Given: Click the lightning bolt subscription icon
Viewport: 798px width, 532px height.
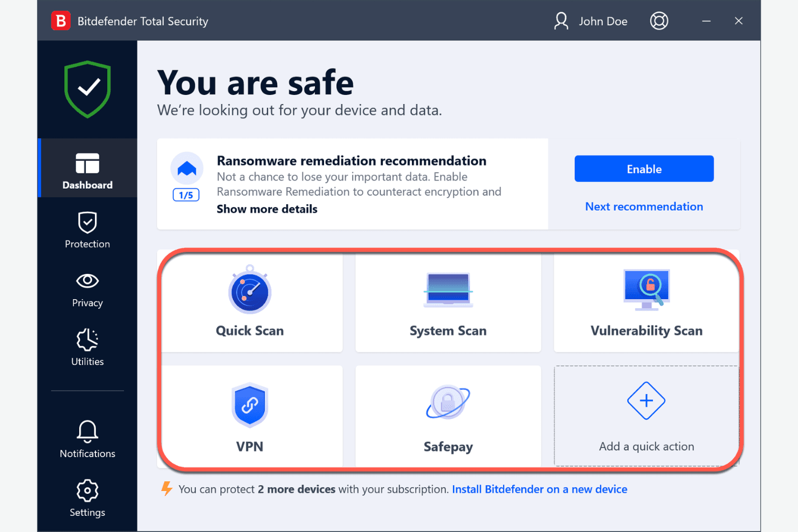Looking at the screenshot, I should [x=167, y=488].
